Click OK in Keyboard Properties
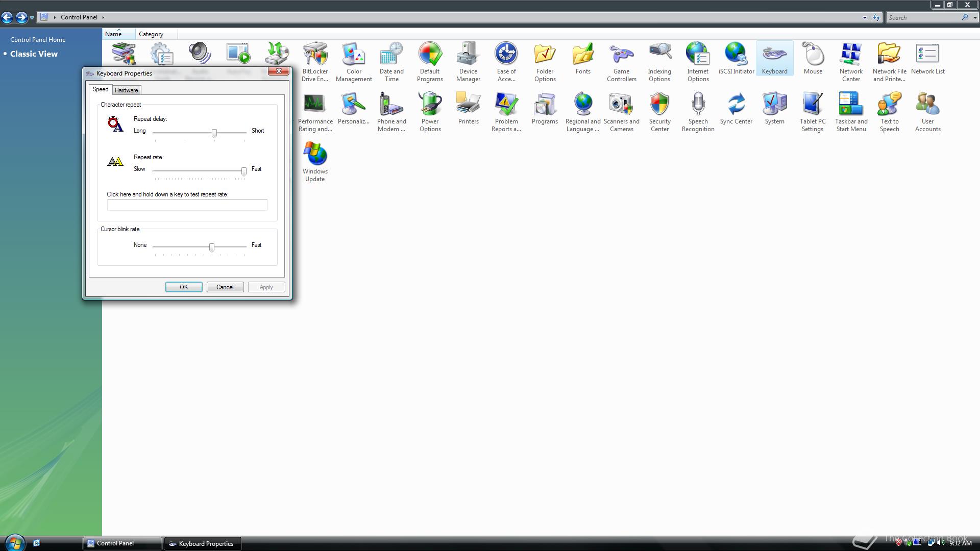Viewport: 980px width, 551px height. (184, 287)
